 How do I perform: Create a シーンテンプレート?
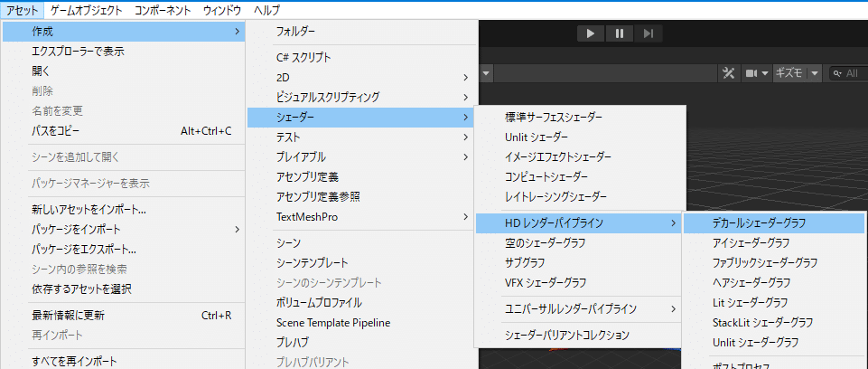(361, 262)
